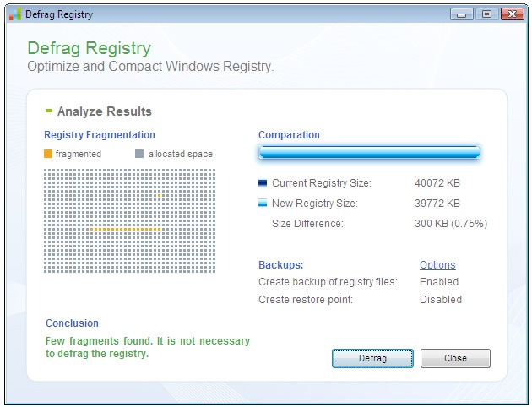Click the Conclusion heading
Viewport: 532px width, 407px height.
pyautogui.click(x=72, y=323)
